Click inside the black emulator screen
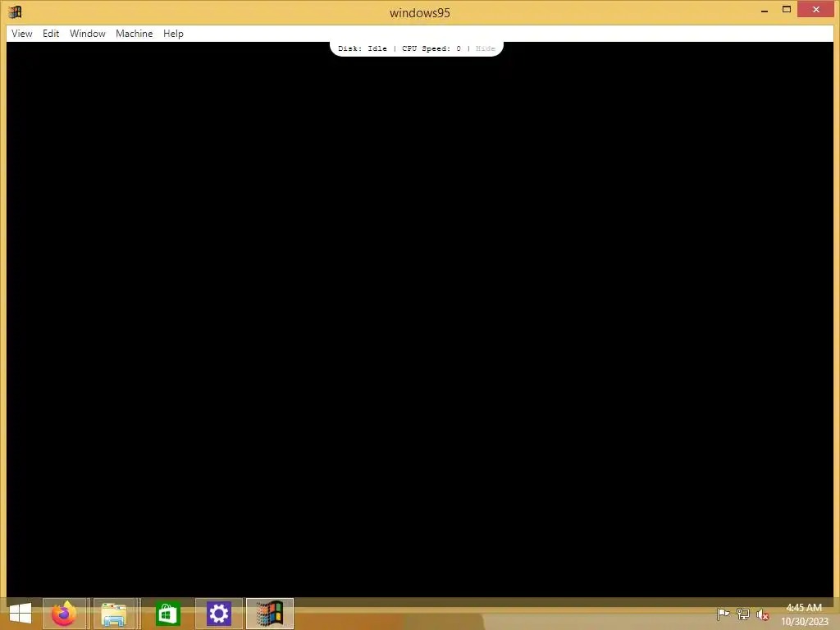This screenshot has height=630, width=840. tap(420, 319)
